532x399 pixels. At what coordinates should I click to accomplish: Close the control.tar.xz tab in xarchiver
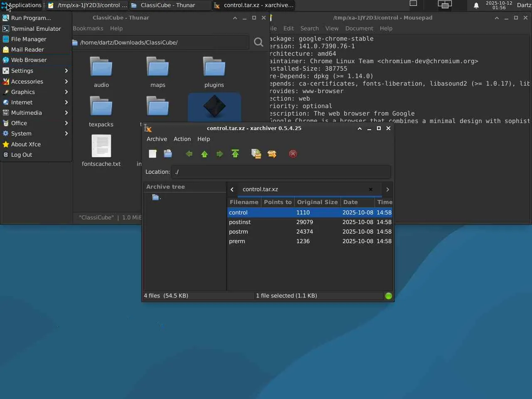(x=371, y=190)
